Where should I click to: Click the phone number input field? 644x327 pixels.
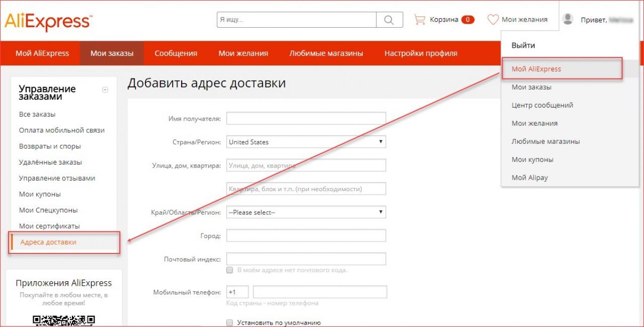(x=320, y=292)
